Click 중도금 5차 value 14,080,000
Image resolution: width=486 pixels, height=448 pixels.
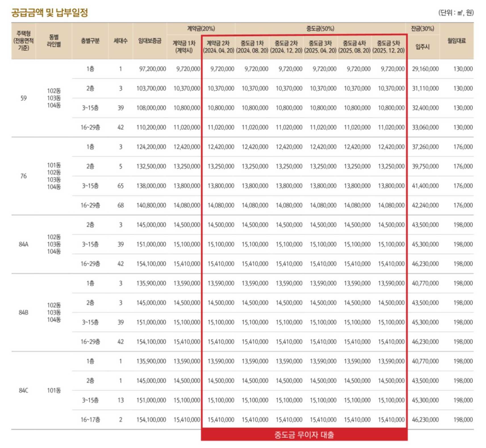point(391,205)
